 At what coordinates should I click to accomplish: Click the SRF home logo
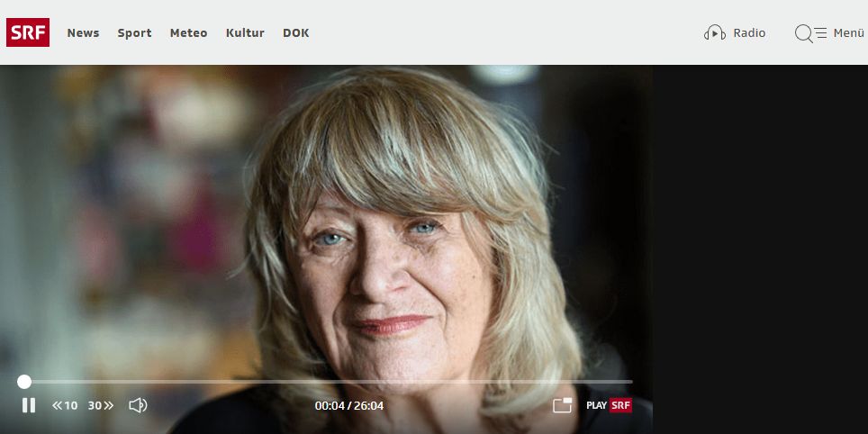(x=28, y=32)
